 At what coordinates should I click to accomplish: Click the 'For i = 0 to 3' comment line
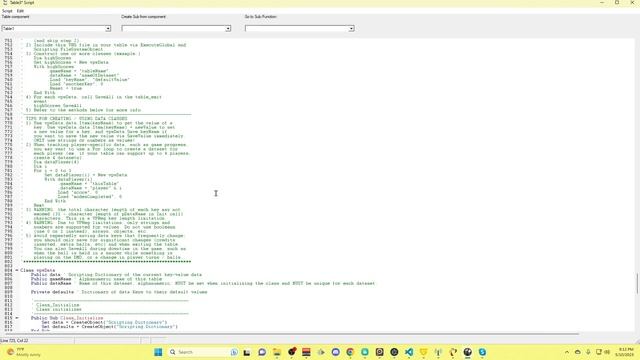[52, 171]
